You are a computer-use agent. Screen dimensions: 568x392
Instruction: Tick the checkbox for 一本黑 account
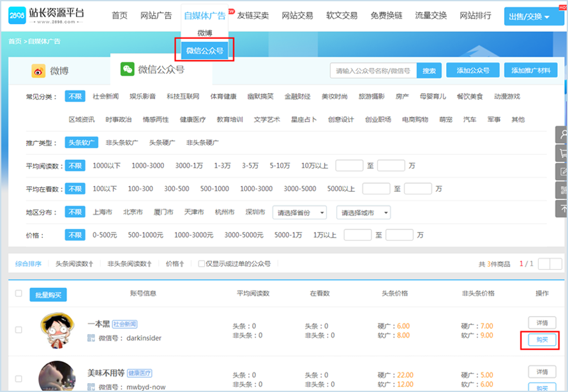pos(19,330)
